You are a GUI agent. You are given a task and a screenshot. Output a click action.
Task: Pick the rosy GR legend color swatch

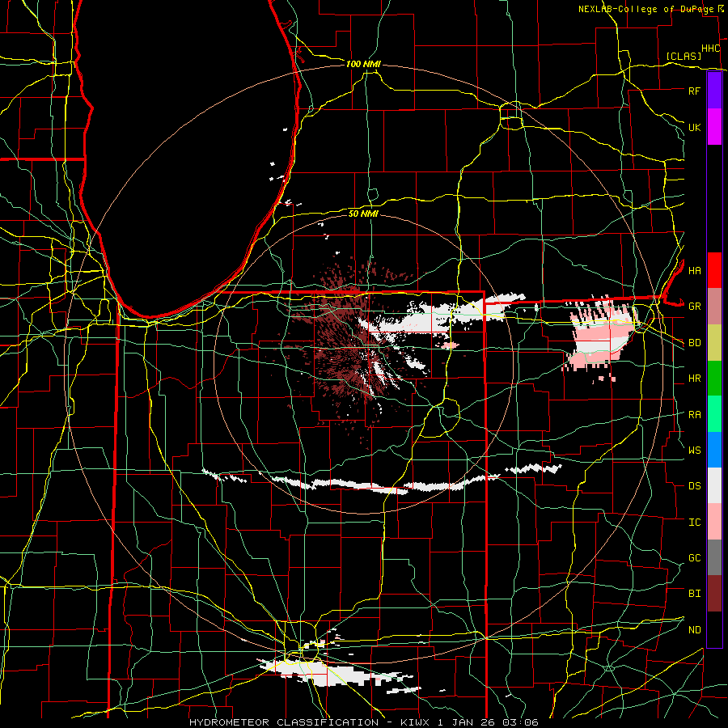point(714,307)
